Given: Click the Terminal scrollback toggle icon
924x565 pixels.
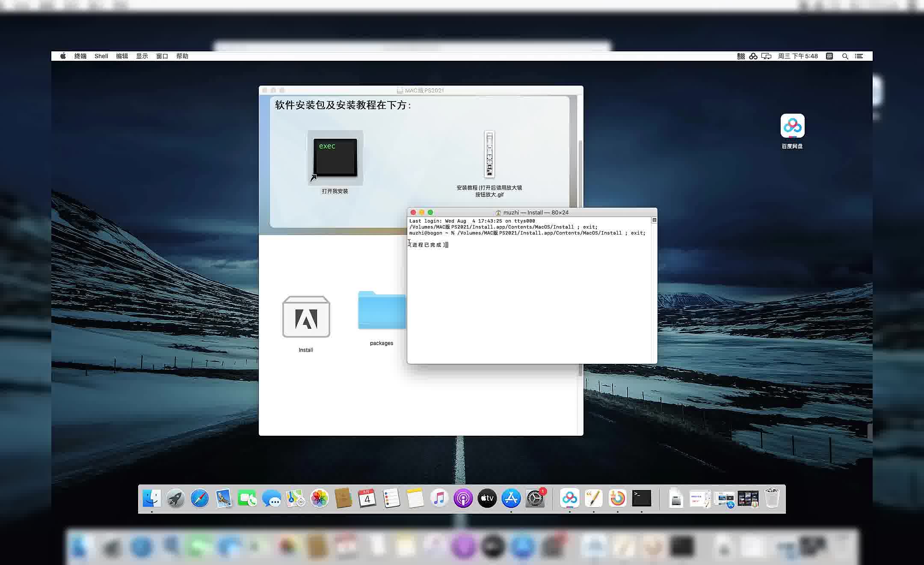Looking at the screenshot, I should point(654,220).
